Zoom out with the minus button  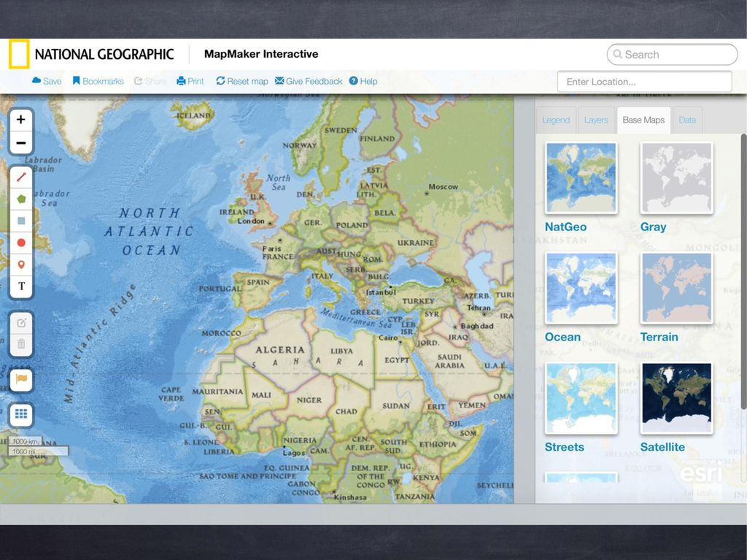pyautogui.click(x=21, y=142)
